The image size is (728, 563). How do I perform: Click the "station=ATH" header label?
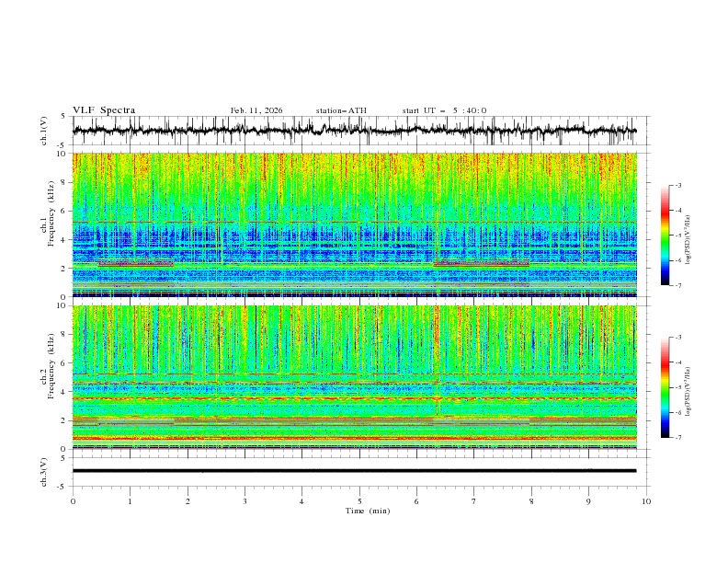[341, 110]
